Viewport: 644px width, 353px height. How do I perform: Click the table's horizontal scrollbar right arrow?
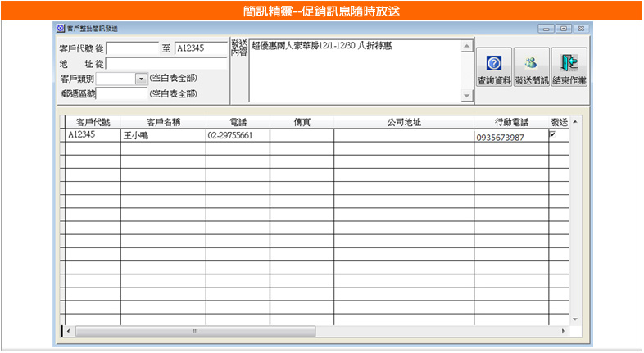pyautogui.click(x=564, y=331)
